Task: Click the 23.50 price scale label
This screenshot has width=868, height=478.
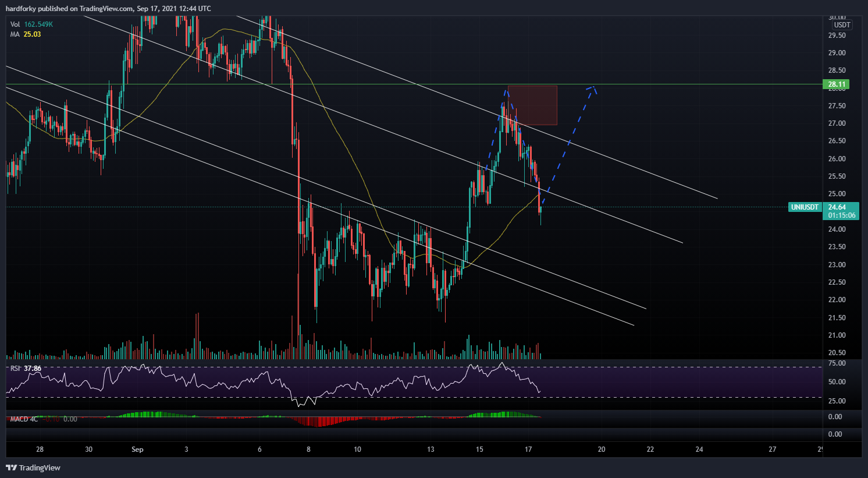Action: point(837,247)
